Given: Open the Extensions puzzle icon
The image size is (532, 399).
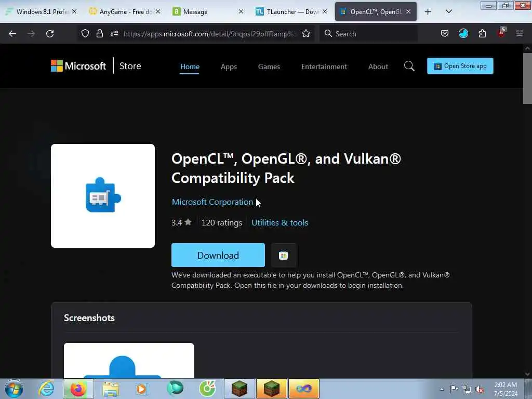Looking at the screenshot, I should 482,33.
